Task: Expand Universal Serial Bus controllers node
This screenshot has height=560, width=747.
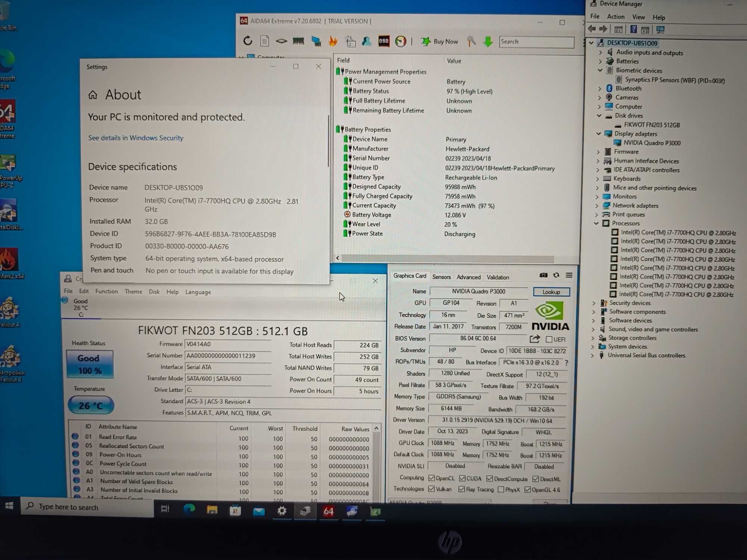Action: tap(592, 355)
